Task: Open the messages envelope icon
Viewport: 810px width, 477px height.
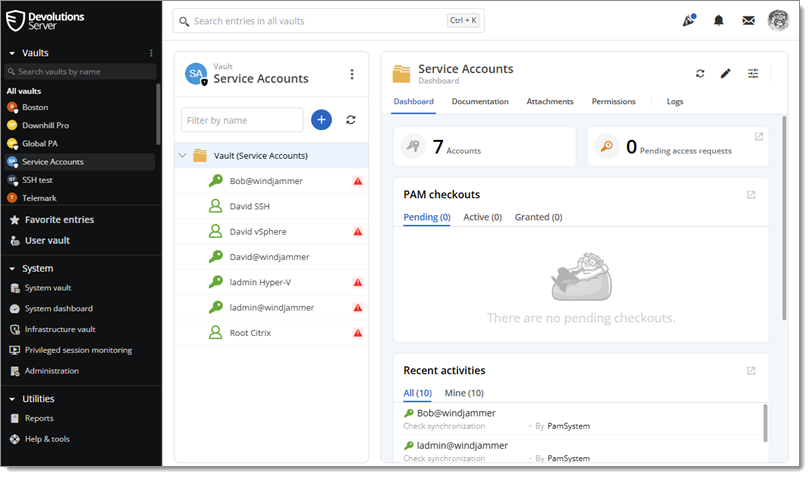Action: (x=748, y=20)
